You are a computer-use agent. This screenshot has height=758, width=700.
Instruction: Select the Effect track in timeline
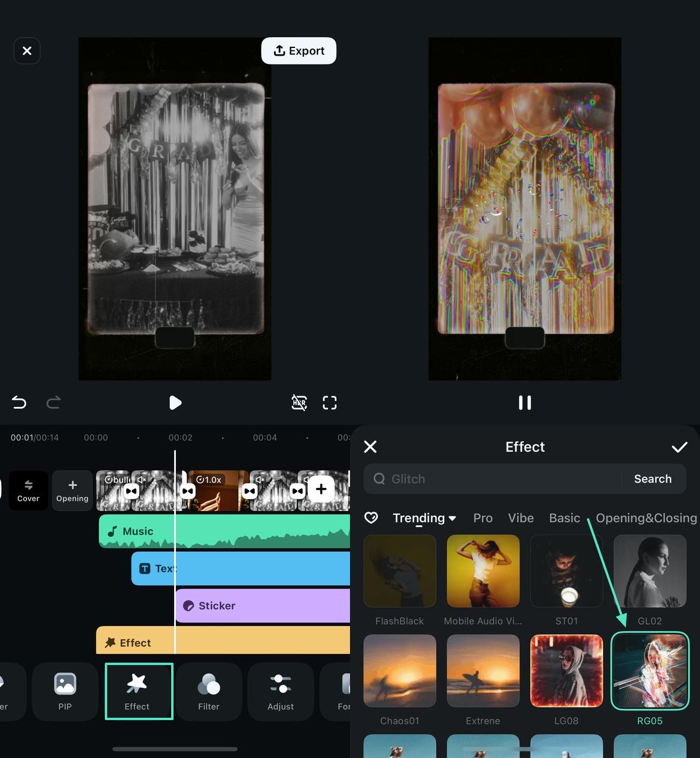(223, 641)
